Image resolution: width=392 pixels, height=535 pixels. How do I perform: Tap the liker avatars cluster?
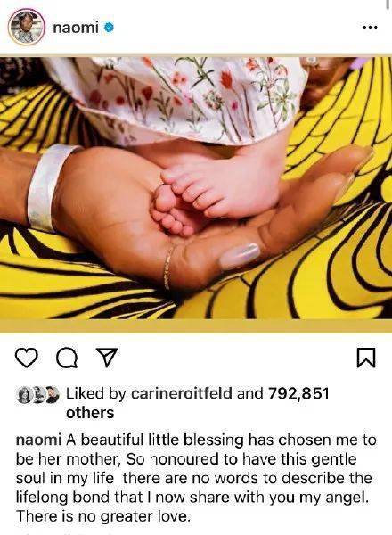pyautogui.click(x=38, y=395)
